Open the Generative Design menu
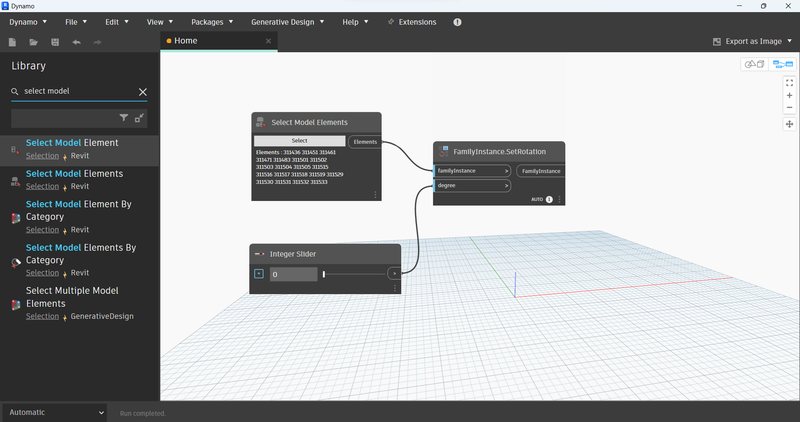Image resolution: width=800 pixels, height=422 pixels. (287, 22)
